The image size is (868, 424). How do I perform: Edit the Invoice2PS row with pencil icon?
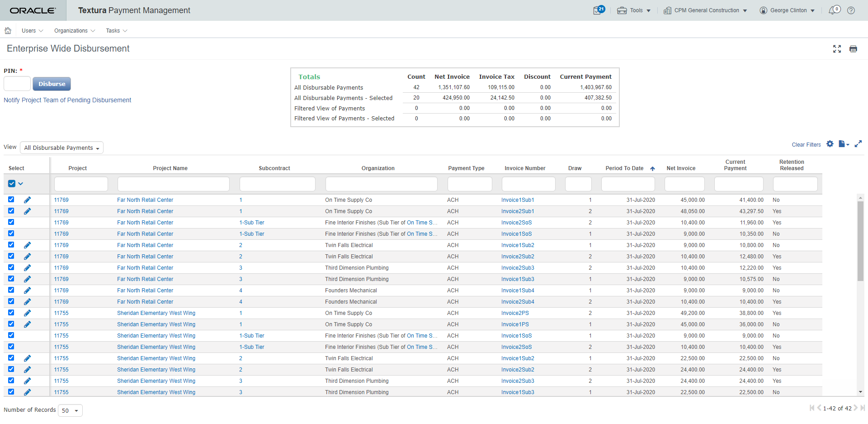(27, 313)
